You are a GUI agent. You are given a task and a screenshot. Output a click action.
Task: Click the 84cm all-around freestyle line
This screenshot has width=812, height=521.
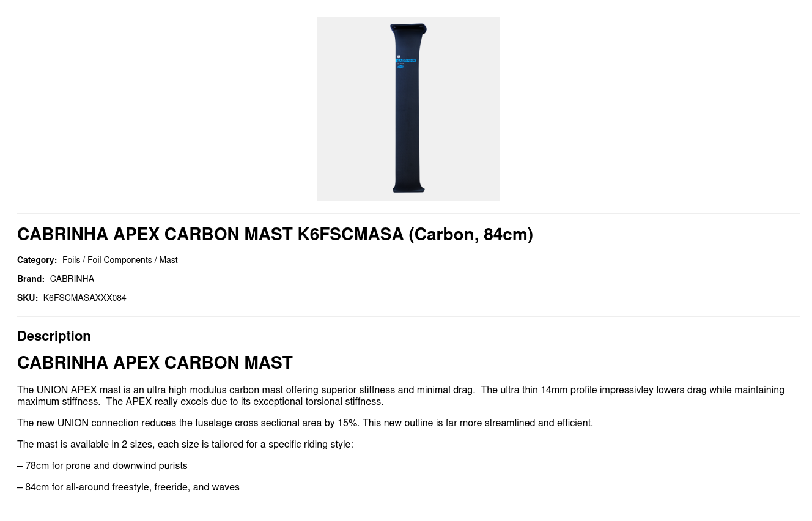[x=128, y=487]
